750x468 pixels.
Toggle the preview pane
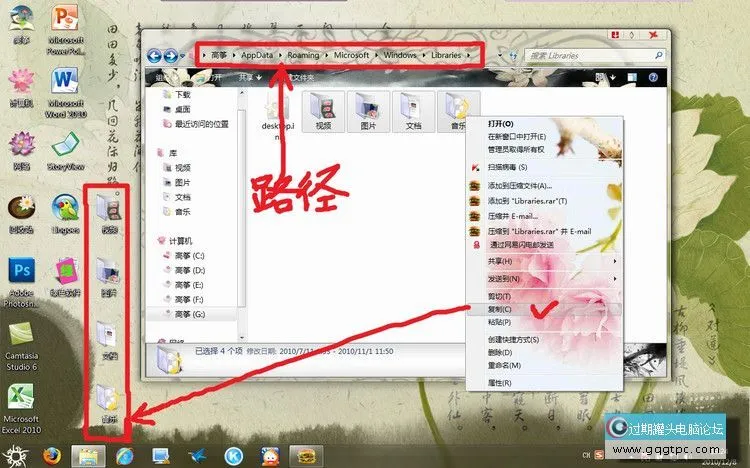(632, 77)
